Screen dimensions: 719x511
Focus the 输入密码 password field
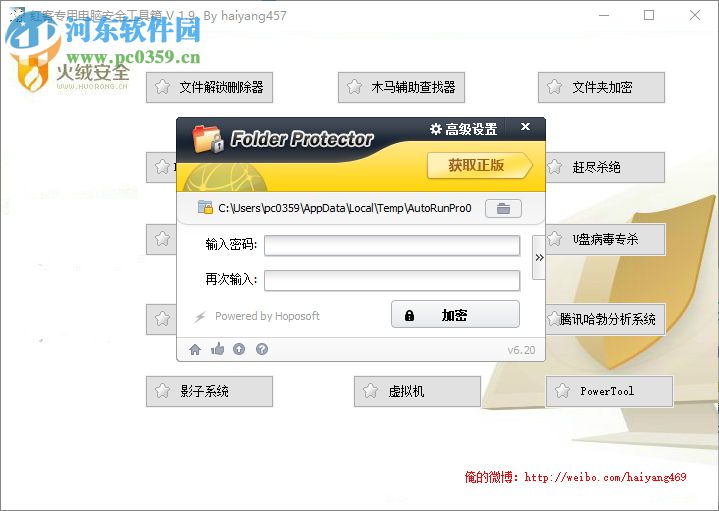coord(392,245)
